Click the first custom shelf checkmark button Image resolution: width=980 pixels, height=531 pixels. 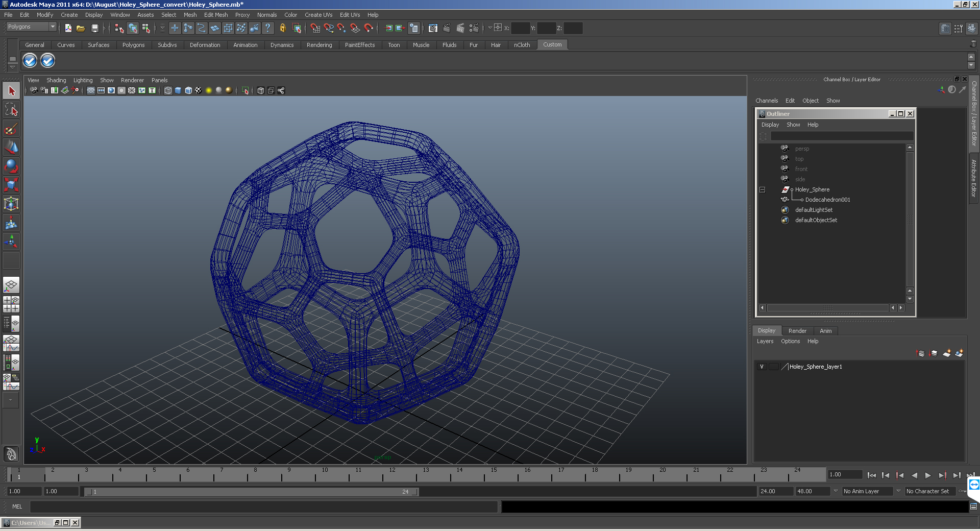(x=30, y=61)
